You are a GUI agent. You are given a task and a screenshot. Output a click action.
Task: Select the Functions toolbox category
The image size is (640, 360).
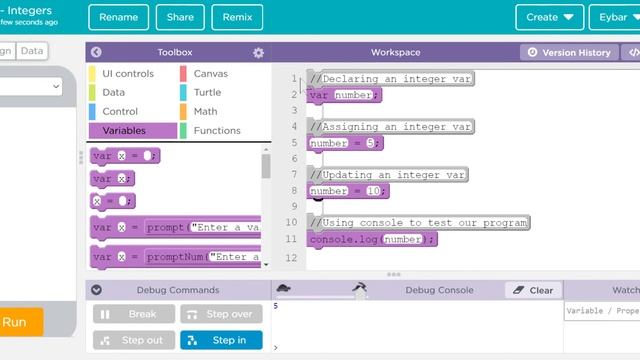(x=217, y=131)
